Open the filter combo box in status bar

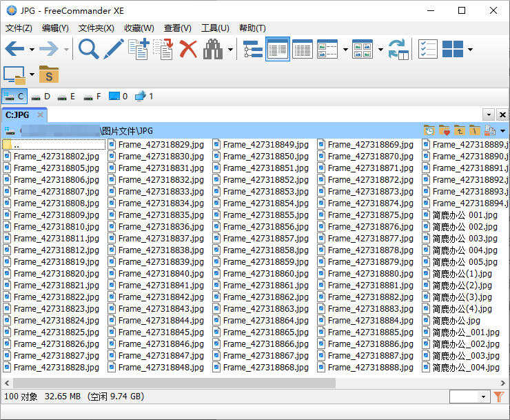click(469, 397)
